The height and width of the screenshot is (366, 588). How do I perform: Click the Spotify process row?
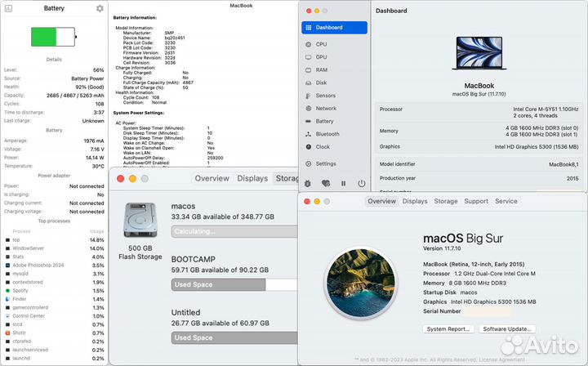point(55,291)
